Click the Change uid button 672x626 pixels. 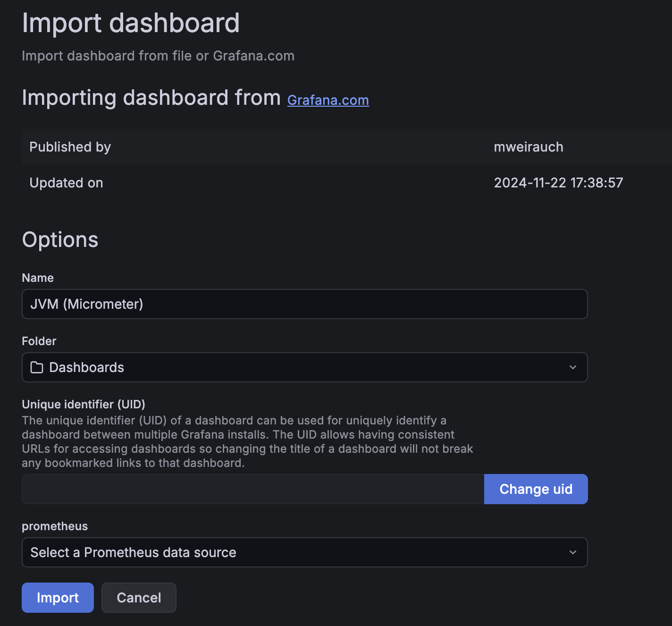pos(536,489)
